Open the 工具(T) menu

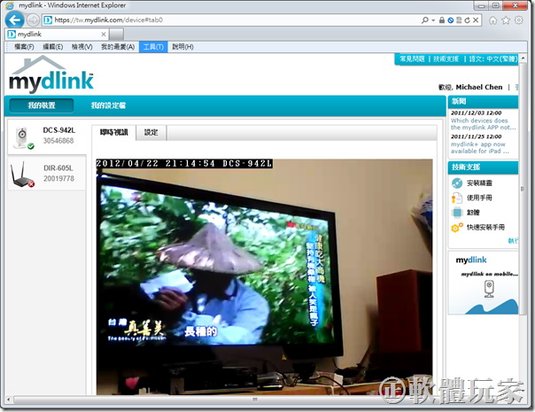coord(153,47)
